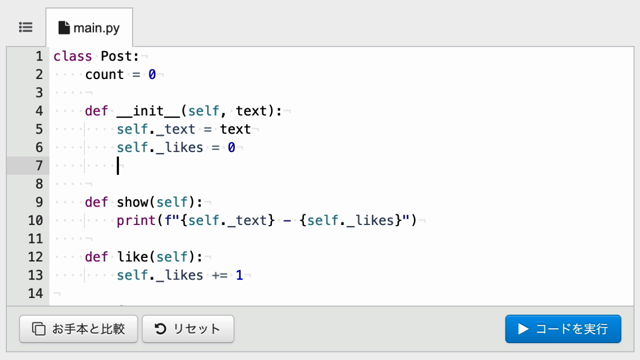This screenshot has height=360, width=640.
Task: Click the print statement on line 10
Action: pyautogui.click(x=267, y=220)
